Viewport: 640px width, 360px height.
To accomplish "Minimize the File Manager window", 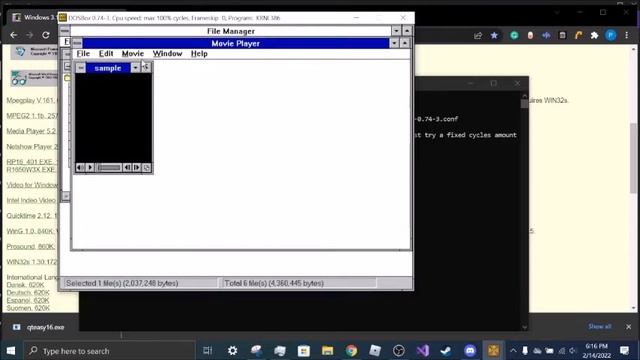I will pyautogui.click(x=396, y=31).
